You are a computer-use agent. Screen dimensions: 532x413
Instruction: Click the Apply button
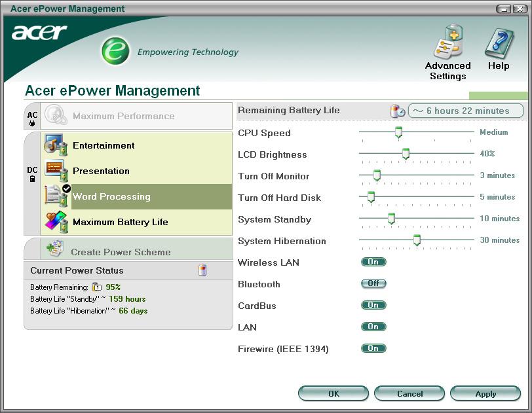(x=485, y=393)
